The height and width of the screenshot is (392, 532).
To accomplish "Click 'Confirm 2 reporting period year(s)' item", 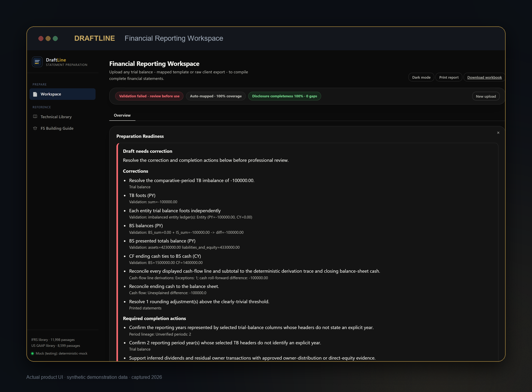I will tap(225, 343).
